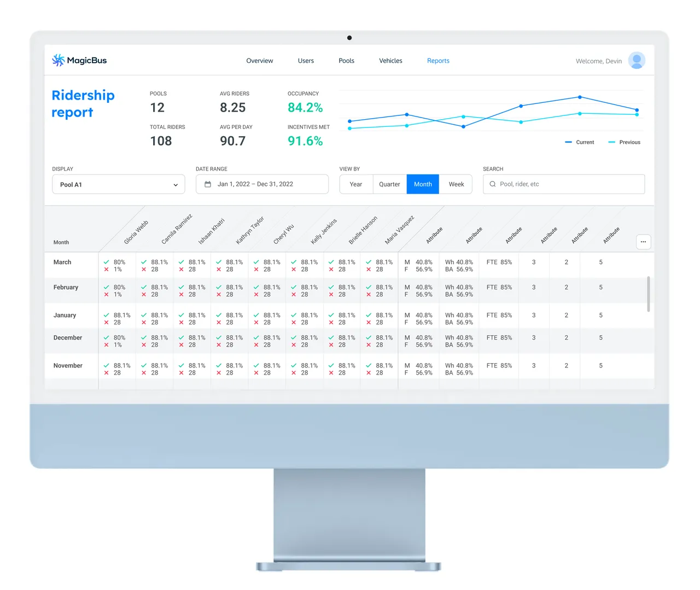Switch view to Week
700x590 pixels.
click(456, 184)
